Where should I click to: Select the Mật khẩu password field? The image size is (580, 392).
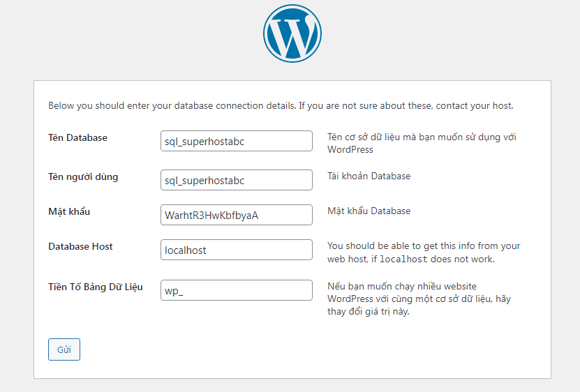point(236,215)
